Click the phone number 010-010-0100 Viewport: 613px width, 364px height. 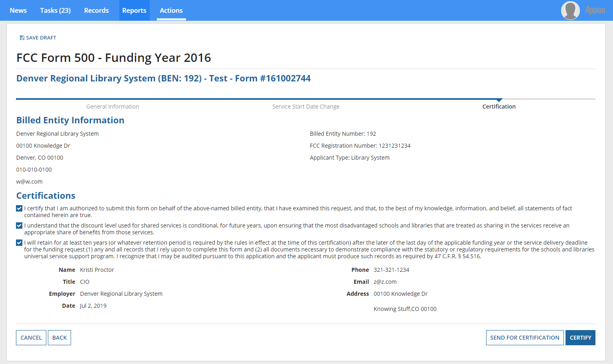[34, 170]
